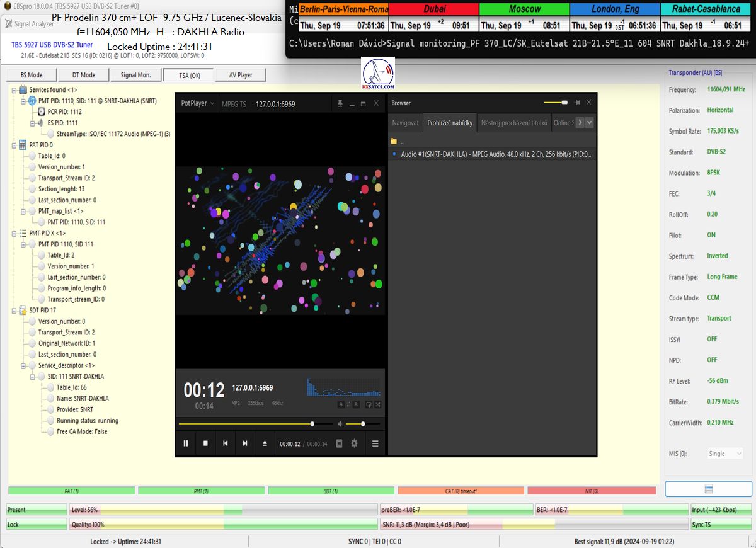Click the BS Mode button
The image size is (756, 548).
pyautogui.click(x=31, y=75)
